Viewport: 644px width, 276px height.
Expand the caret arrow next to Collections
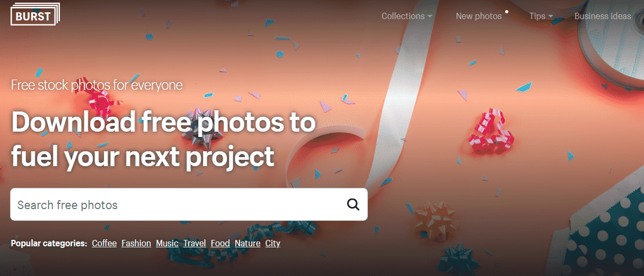(x=429, y=16)
